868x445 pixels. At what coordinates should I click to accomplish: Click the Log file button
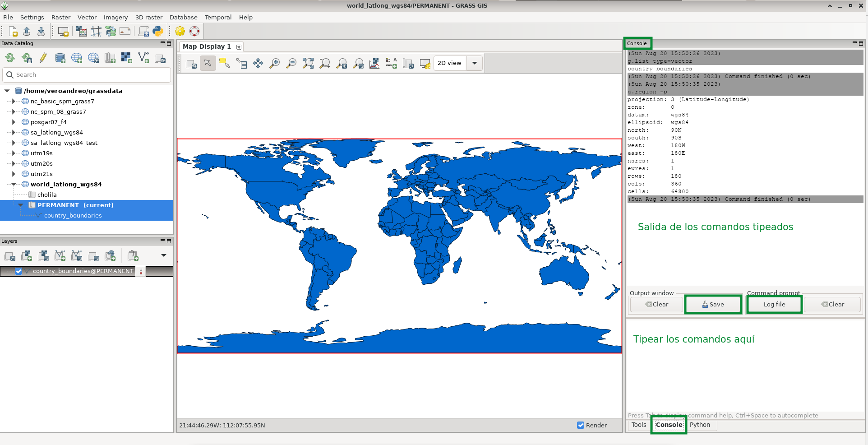[x=774, y=304]
